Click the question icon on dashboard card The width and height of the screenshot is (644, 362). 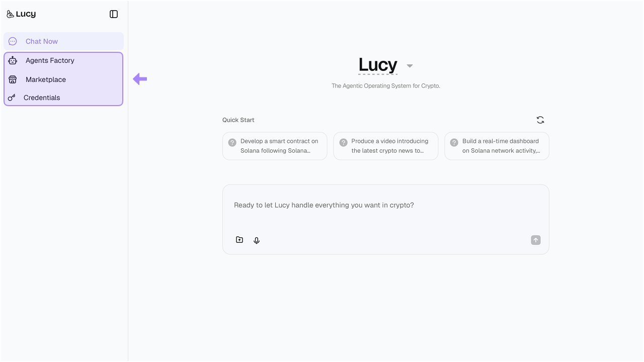[x=454, y=142]
